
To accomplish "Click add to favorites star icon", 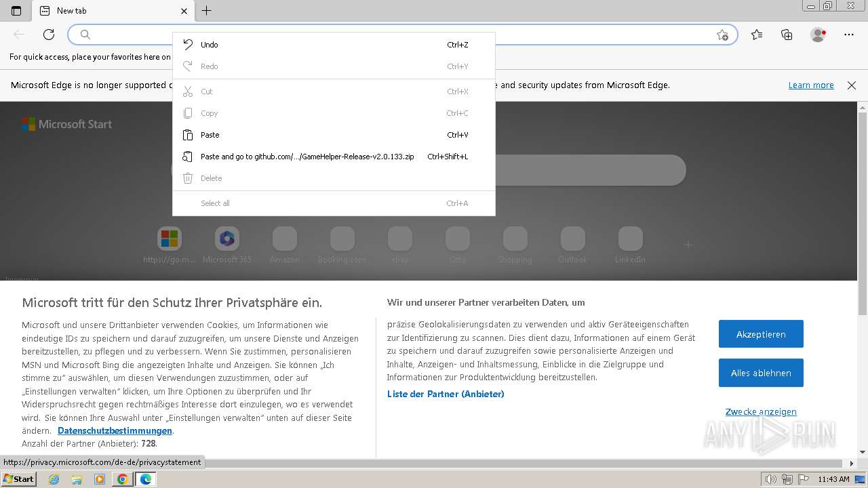I will coord(722,35).
